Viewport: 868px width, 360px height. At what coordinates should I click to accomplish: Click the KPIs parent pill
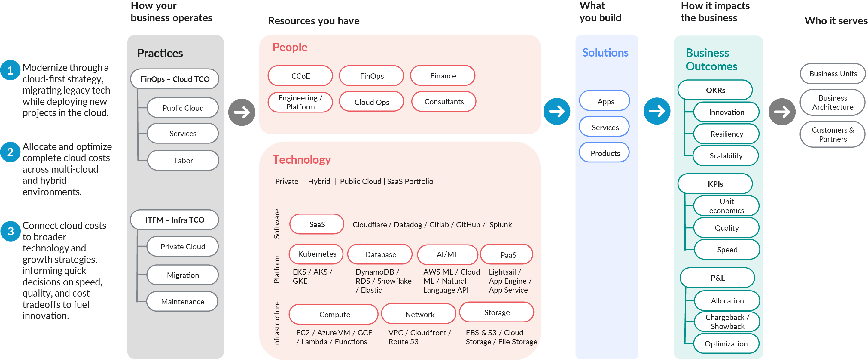click(x=715, y=184)
